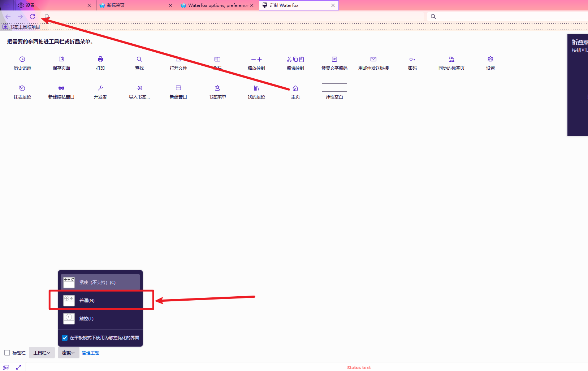Click the 抹去足迹 (forget) icon
This screenshot has height=371, width=588.
(22, 88)
